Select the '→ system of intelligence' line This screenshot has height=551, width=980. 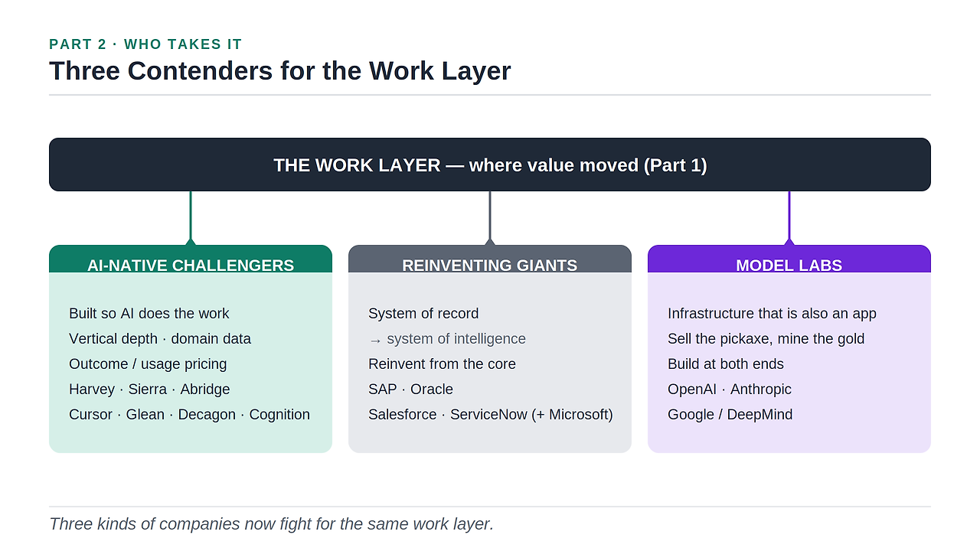click(447, 339)
